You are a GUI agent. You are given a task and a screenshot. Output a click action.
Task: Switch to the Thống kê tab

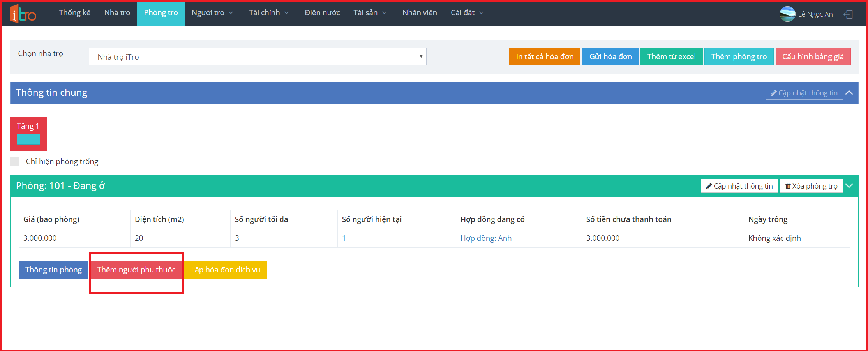click(74, 13)
